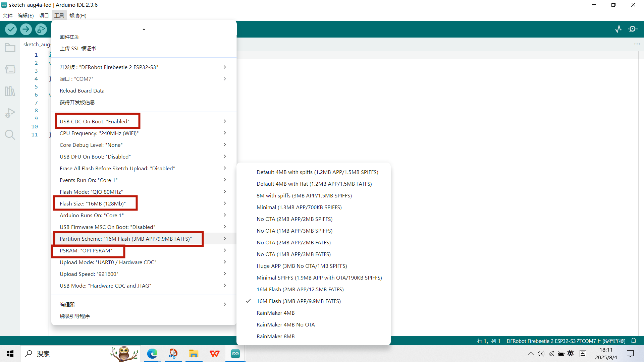Select 16M Flash (2MB APP/12.5MB FATFS)
Viewport: 644px width, 362px height.
pyautogui.click(x=313, y=289)
